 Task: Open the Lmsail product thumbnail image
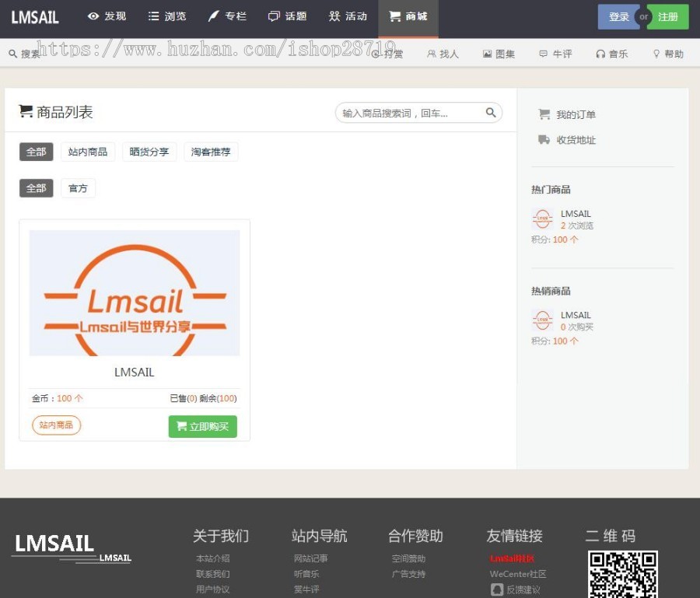click(x=135, y=293)
